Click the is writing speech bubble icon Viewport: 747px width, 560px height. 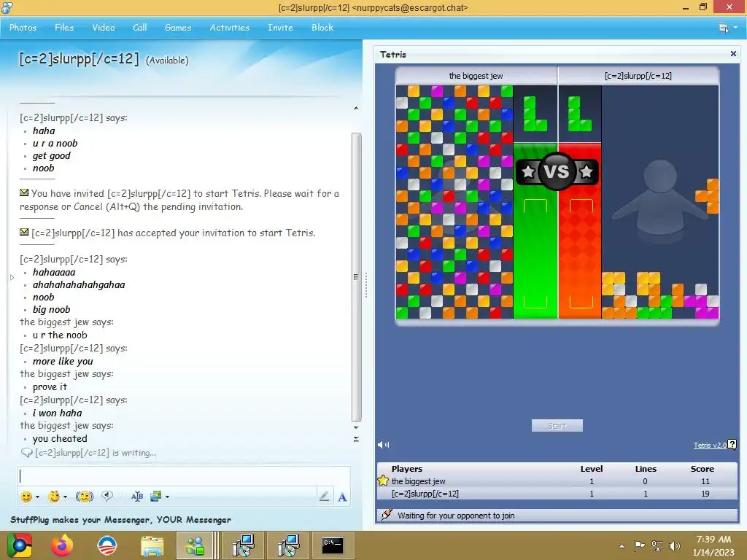pos(27,453)
